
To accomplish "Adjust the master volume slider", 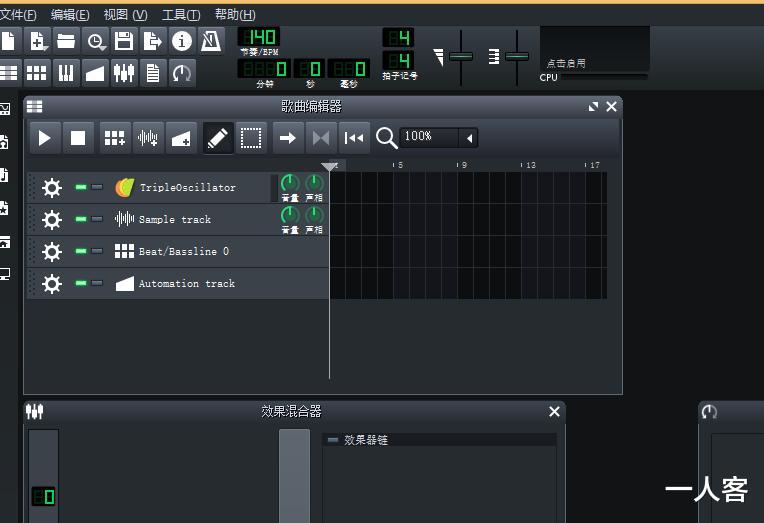I will click(x=461, y=57).
